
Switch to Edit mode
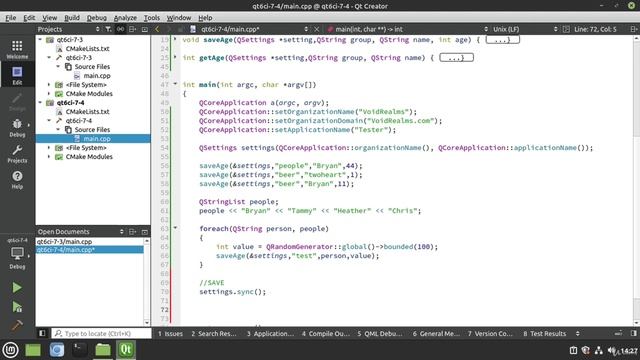(x=17, y=76)
